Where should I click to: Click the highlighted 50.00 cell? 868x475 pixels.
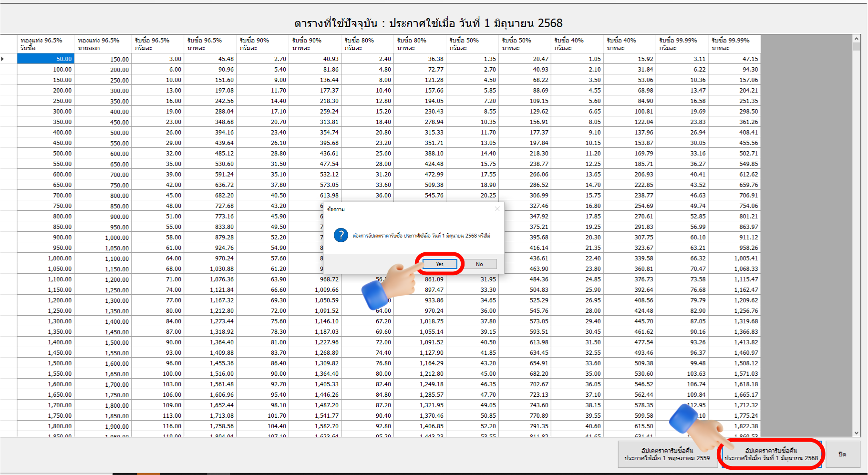point(46,59)
